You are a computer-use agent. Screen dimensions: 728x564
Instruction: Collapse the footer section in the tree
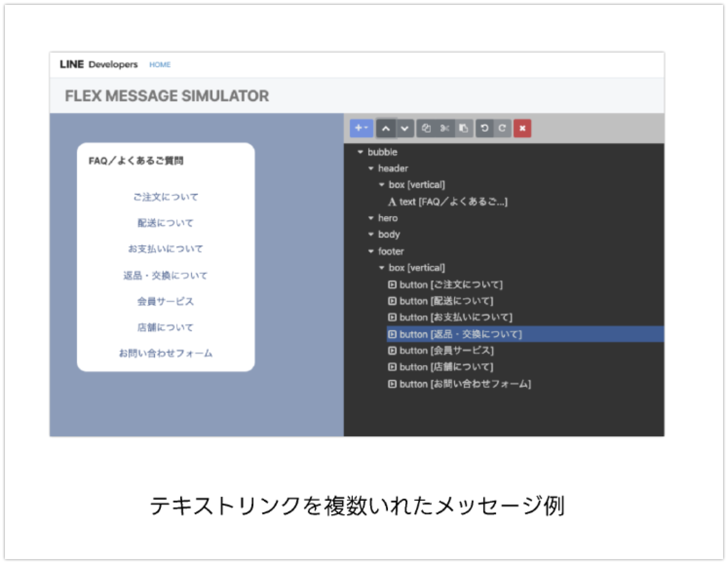pyautogui.click(x=371, y=251)
